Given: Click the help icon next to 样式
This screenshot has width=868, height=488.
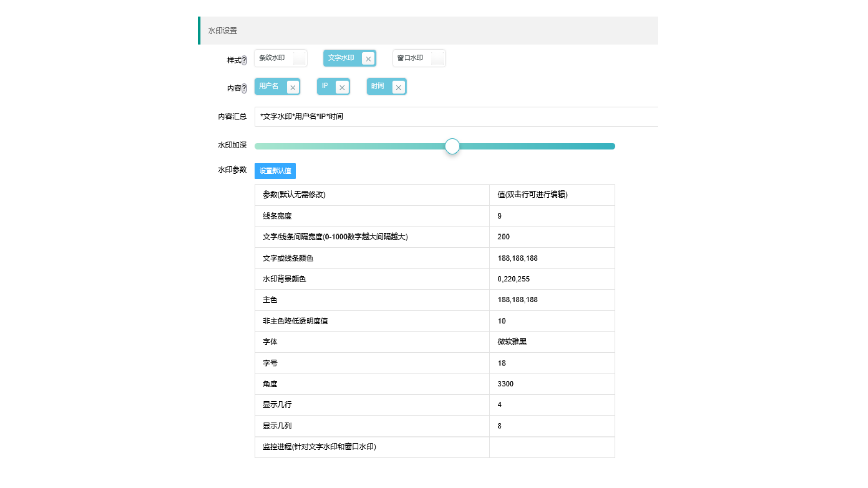Looking at the screenshot, I should click(244, 61).
